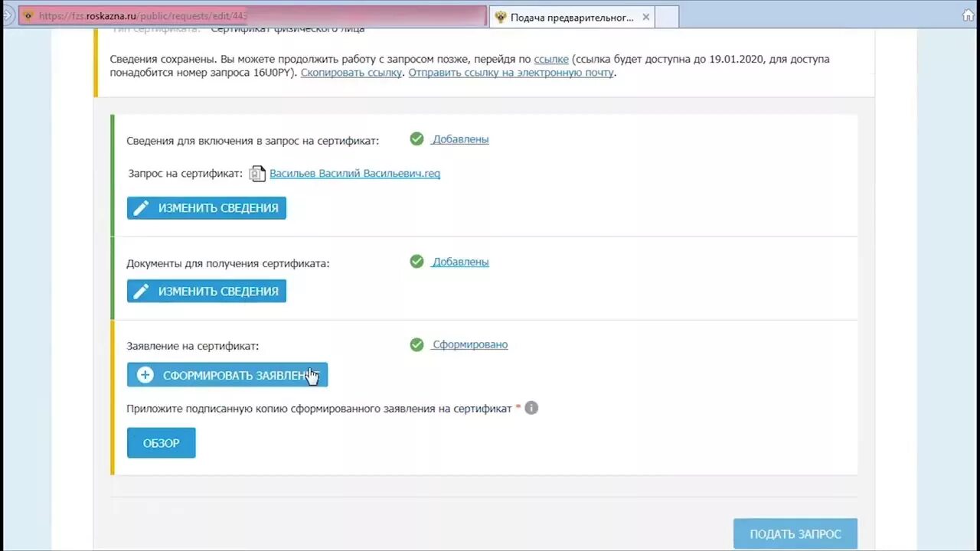Click the back navigation arrow icon

[x=8, y=15]
